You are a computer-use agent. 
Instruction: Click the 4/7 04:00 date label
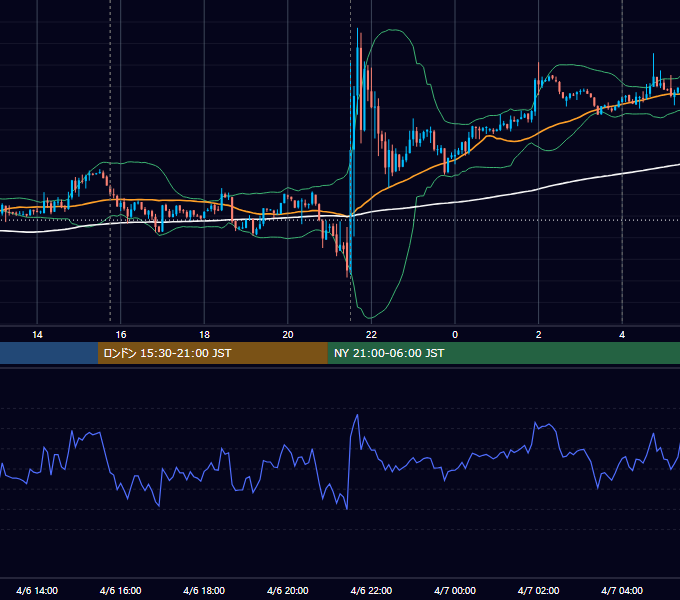[622, 590]
